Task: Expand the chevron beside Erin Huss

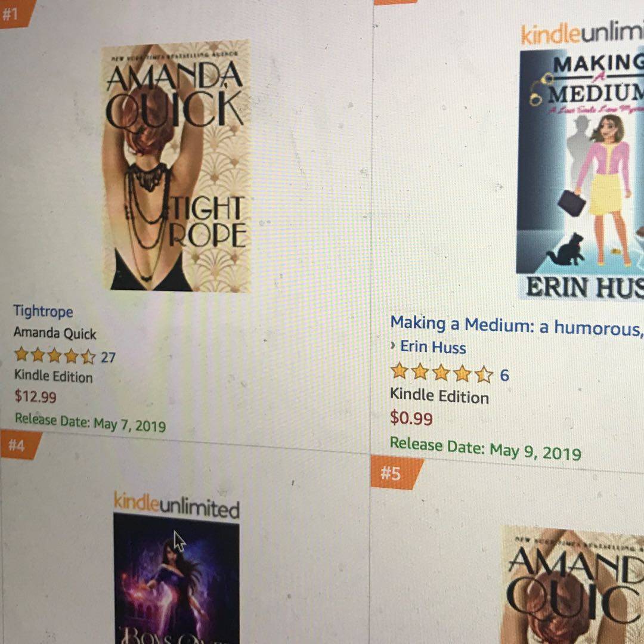Action: point(393,346)
